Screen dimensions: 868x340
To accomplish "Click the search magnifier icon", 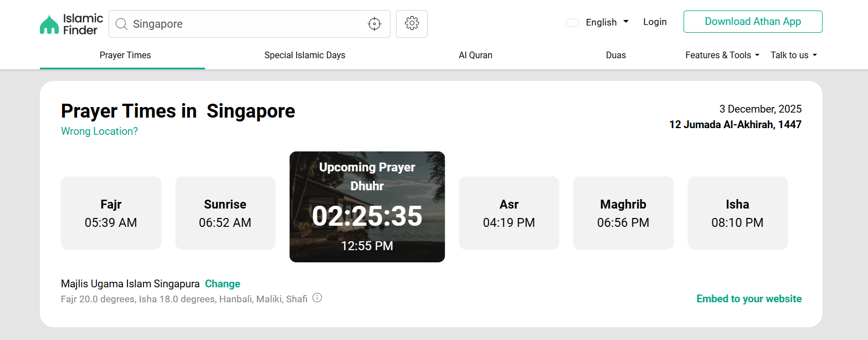I will tap(121, 24).
